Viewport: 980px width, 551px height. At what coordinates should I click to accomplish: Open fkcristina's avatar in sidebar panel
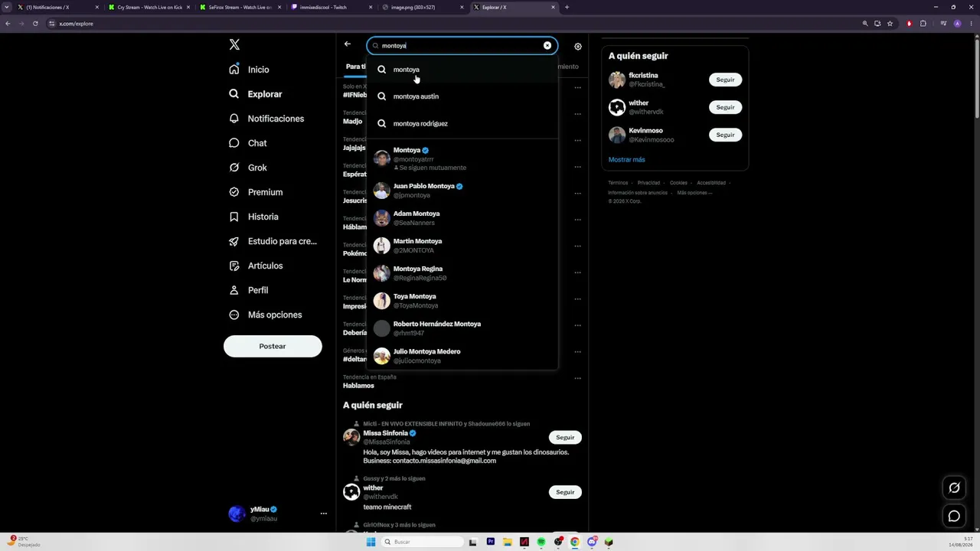click(x=617, y=80)
